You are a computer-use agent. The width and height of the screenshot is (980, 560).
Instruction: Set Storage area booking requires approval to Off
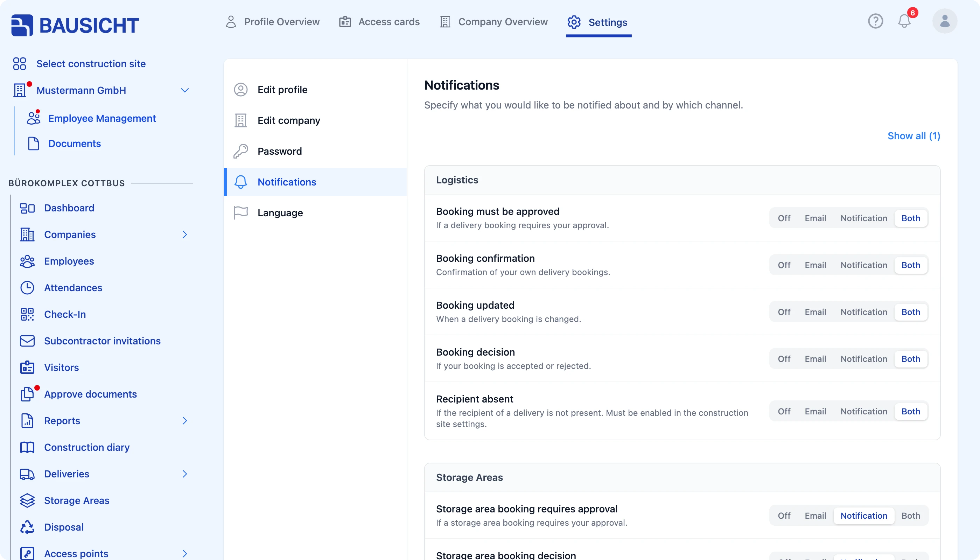click(784, 516)
